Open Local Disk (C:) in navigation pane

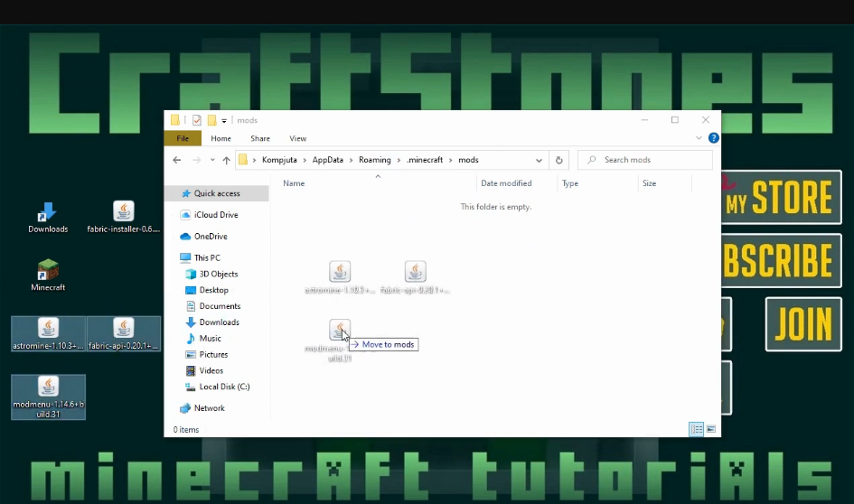(224, 387)
